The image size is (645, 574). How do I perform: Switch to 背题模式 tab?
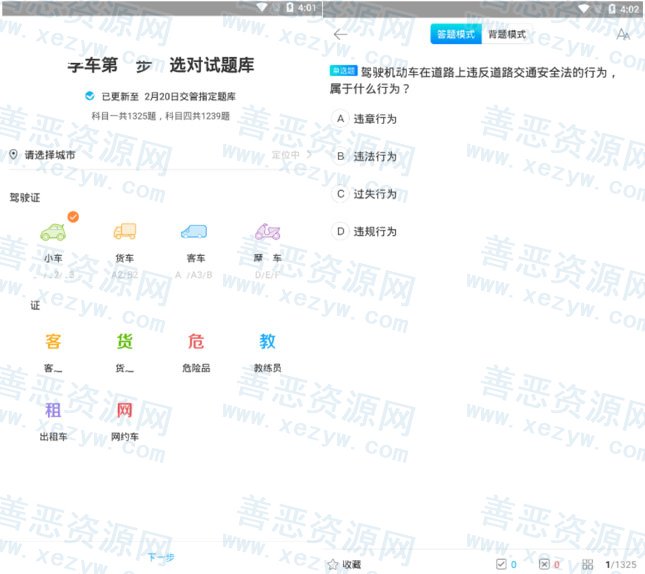[x=507, y=35]
